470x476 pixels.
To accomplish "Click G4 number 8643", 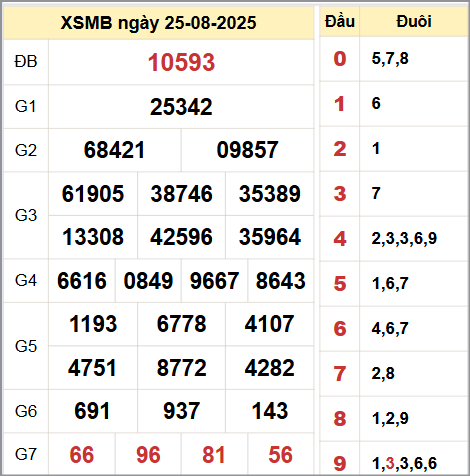I will (x=281, y=281).
